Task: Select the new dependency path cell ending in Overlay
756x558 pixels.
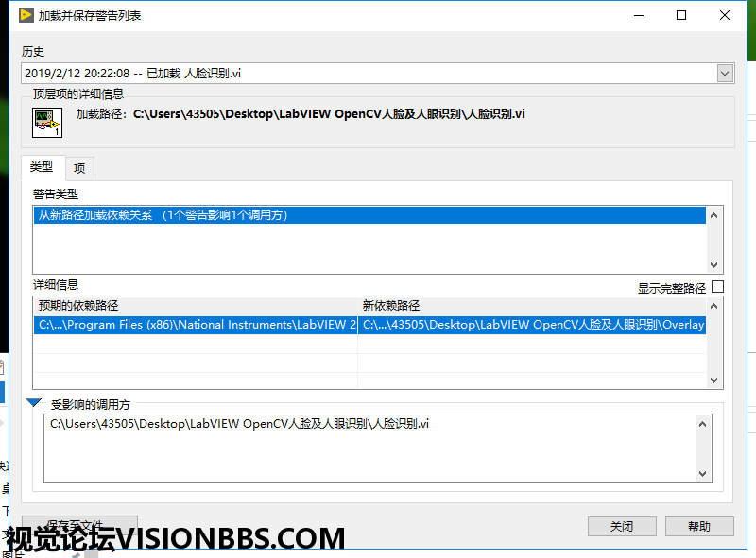Action: point(532,325)
